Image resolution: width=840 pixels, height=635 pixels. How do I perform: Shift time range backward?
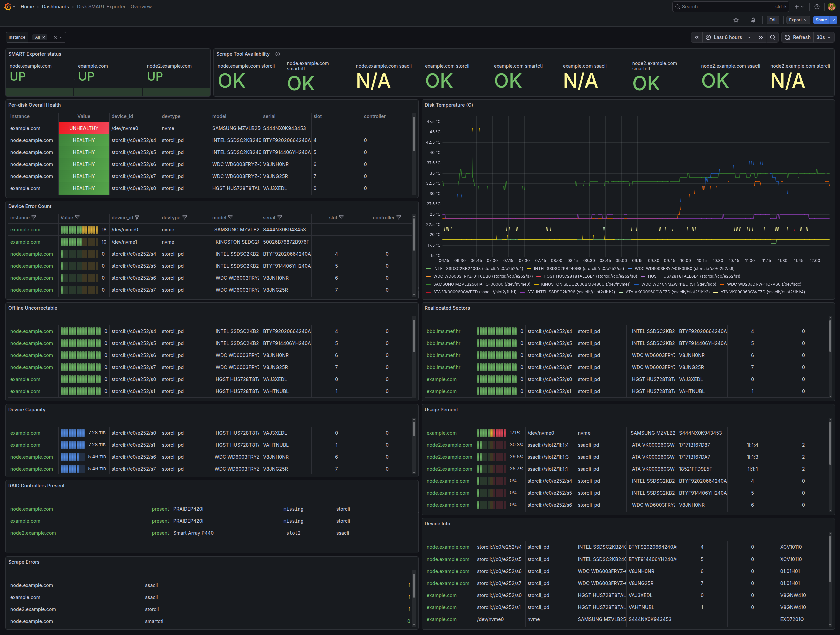point(696,37)
